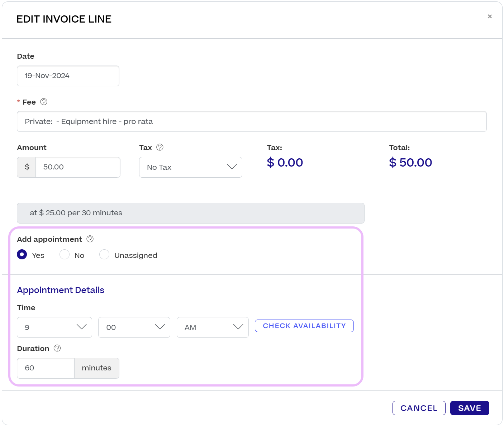Select the Unassigned appointment option

click(x=104, y=254)
